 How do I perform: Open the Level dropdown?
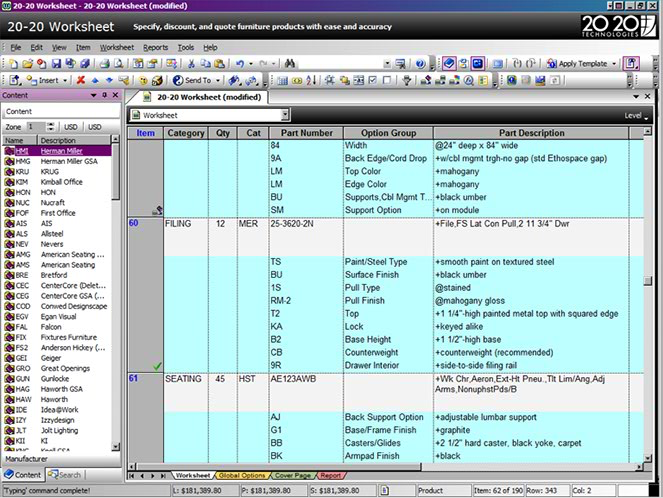[x=636, y=115]
